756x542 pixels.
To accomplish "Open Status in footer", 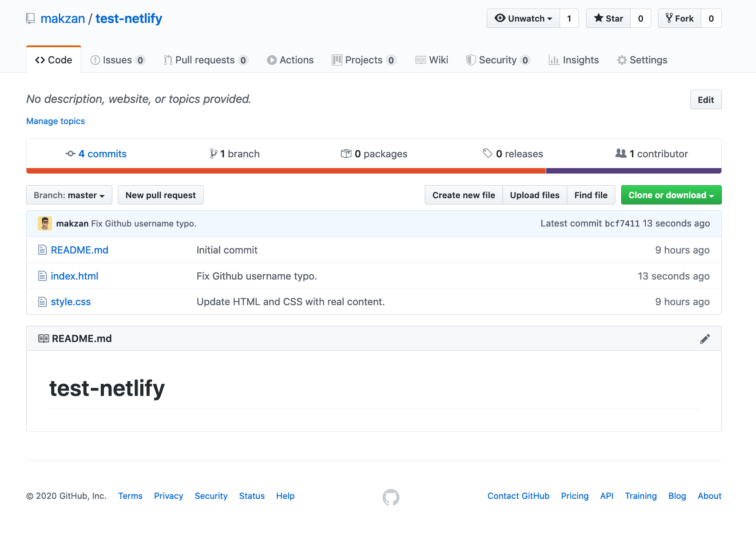I will pos(252,496).
